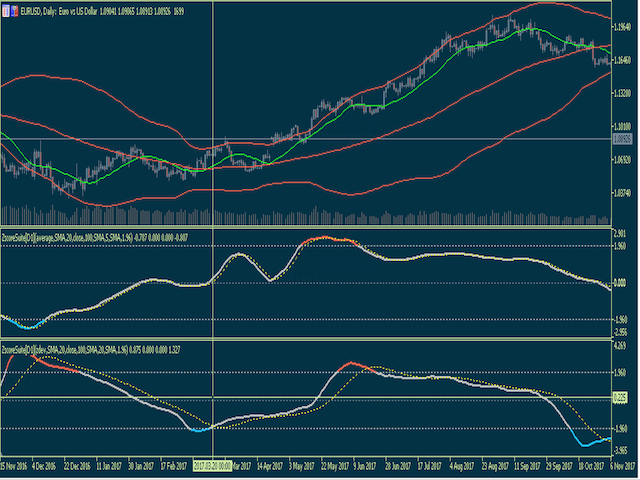640x480 pixels.
Task: Click the 29 Sep 2017 date label
Action: 559,466
